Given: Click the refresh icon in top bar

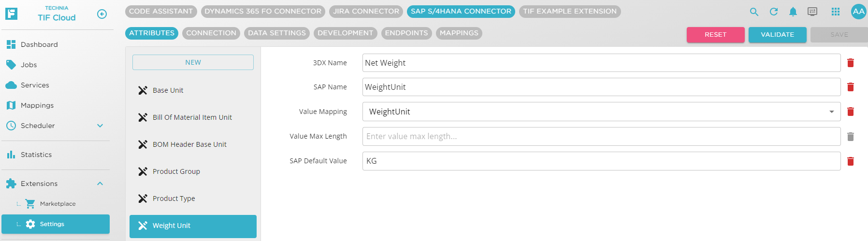Looking at the screenshot, I should [x=774, y=12].
